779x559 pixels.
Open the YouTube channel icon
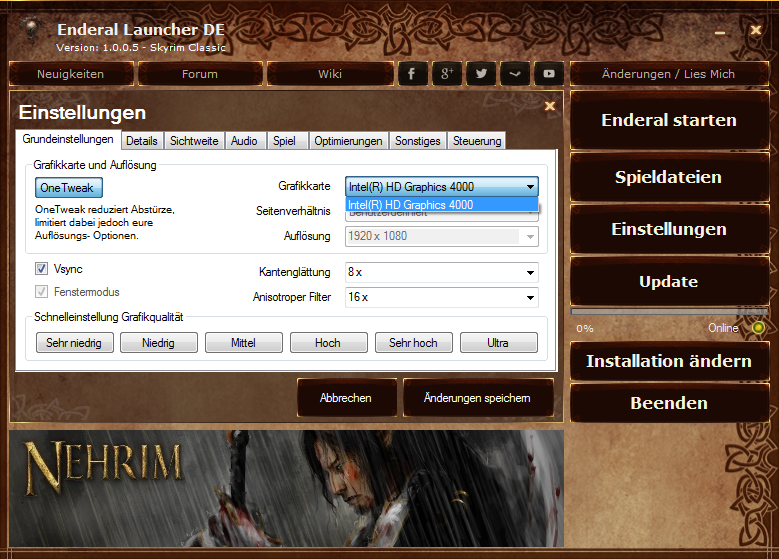(x=549, y=74)
